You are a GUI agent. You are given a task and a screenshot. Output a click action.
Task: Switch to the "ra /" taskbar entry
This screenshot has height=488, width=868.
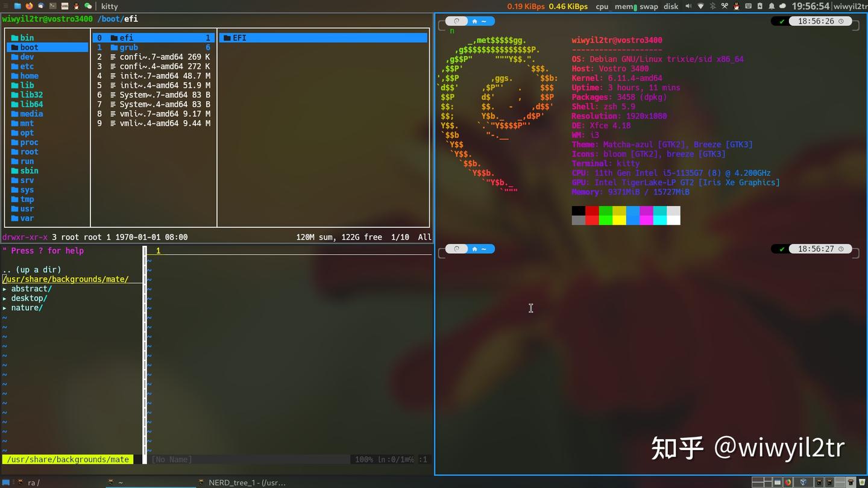(x=33, y=482)
